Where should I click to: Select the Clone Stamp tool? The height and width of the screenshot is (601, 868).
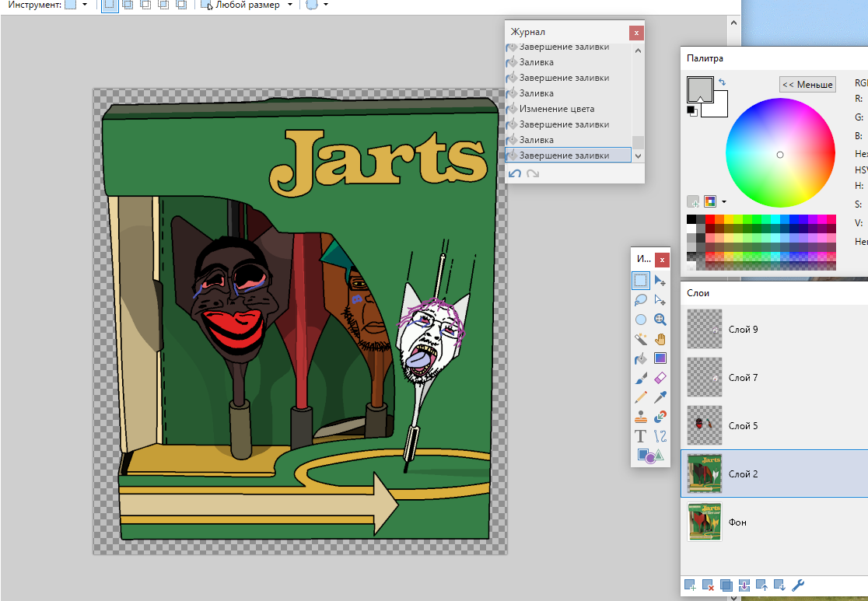pos(641,417)
